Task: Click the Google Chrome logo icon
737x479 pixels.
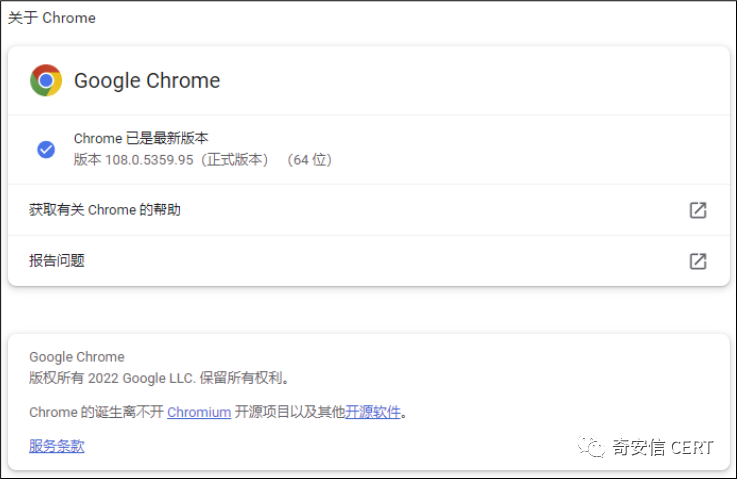Action: 46,80
